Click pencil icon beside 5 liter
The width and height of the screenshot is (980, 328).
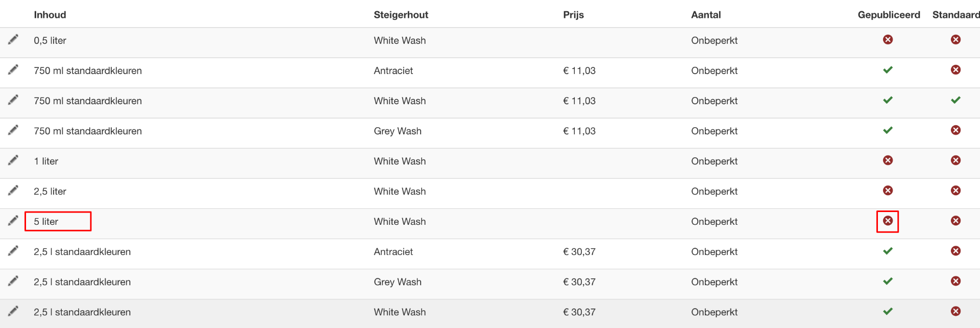click(x=13, y=220)
